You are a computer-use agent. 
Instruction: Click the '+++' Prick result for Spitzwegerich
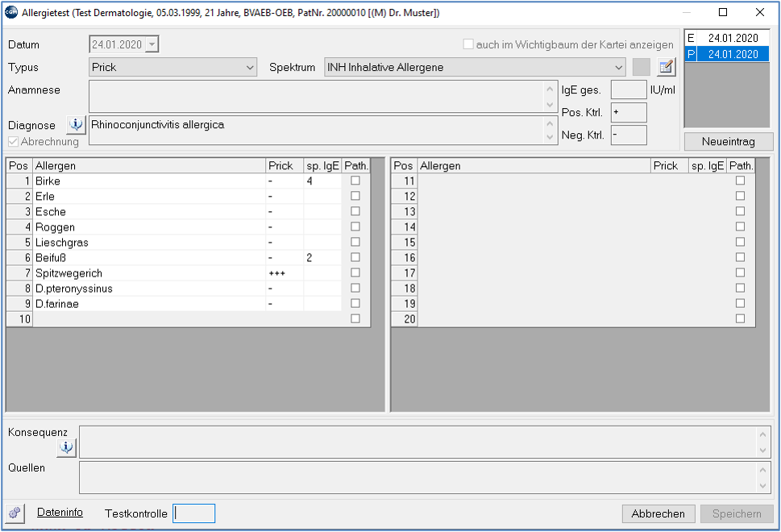pyautogui.click(x=285, y=273)
